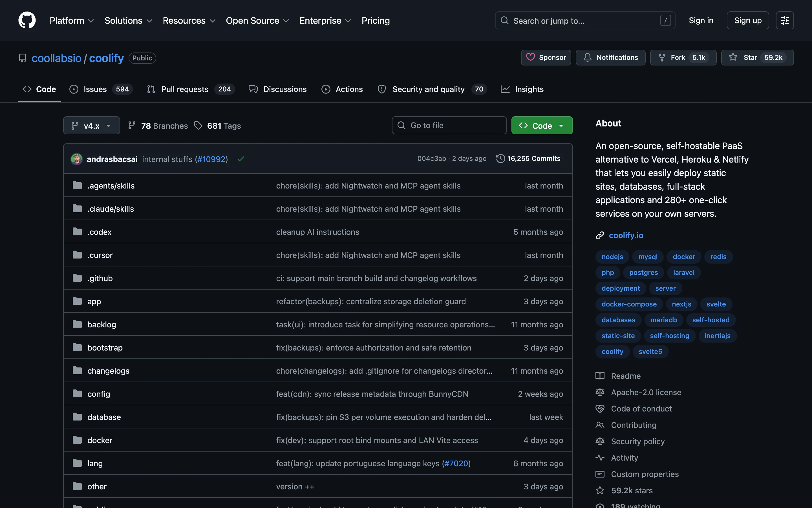Open the 16,255 Commits history
The height and width of the screenshot is (508, 812).
coord(528,159)
